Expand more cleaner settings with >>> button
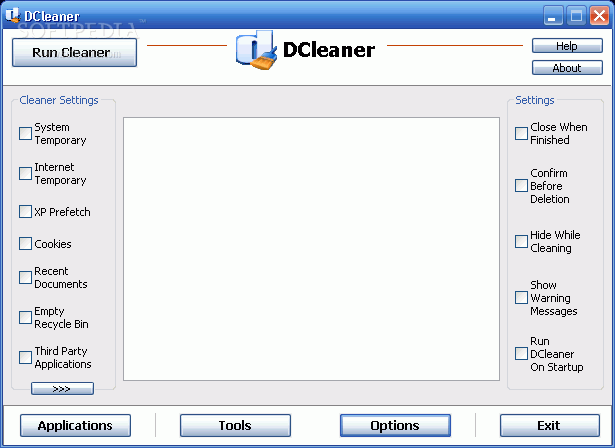Viewport: 615px width, 448px height. coord(62,389)
